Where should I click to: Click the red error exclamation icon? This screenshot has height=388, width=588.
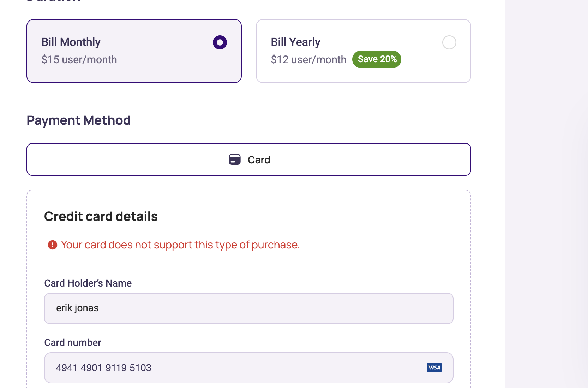(x=53, y=245)
